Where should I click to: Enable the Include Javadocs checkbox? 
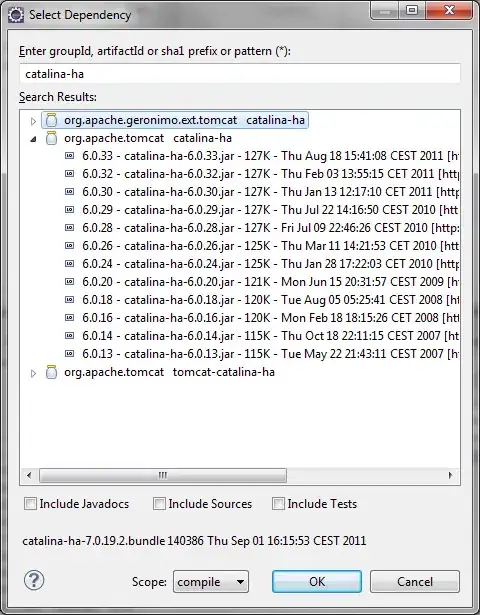(30, 504)
